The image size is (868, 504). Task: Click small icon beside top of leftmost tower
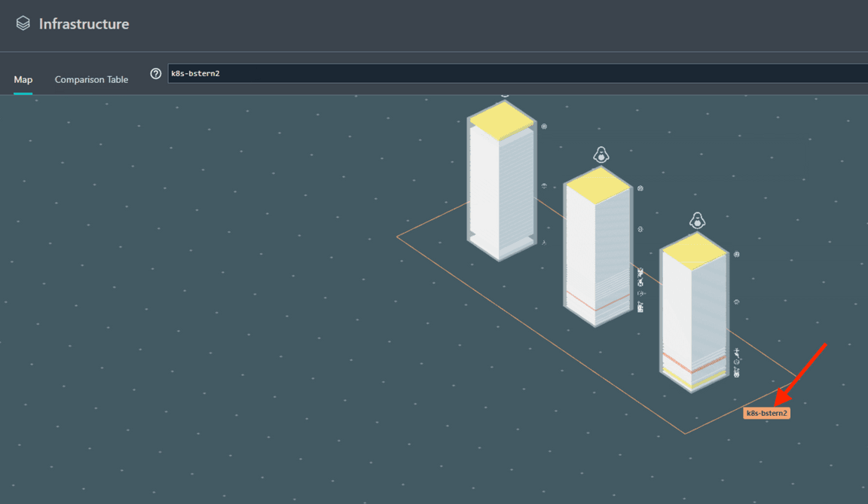[x=544, y=127]
